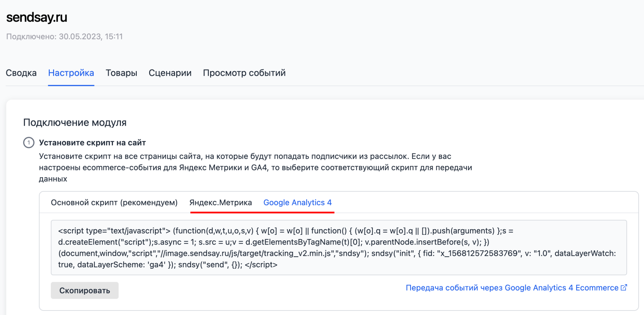Choose the Google Analytics 4 script tab
Screen dimensions: 644x315
(297, 202)
